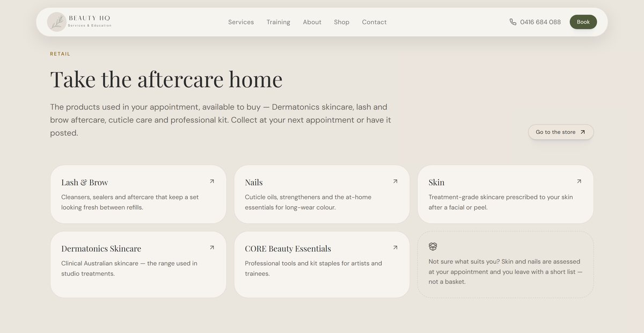644x333 pixels.
Task: Click text 'Not sure what suits you?'
Action: point(464,262)
